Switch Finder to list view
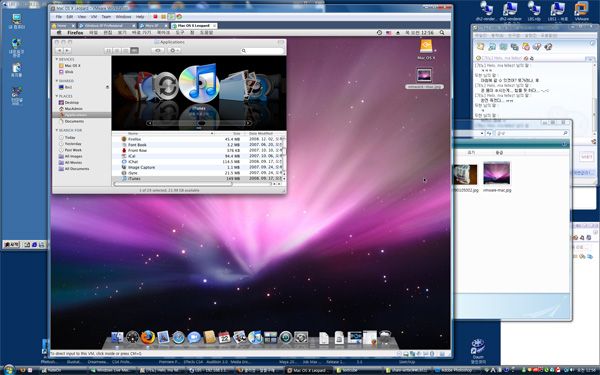Image resolution: width=600 pixels, height=375 pixels. point(117,51)
